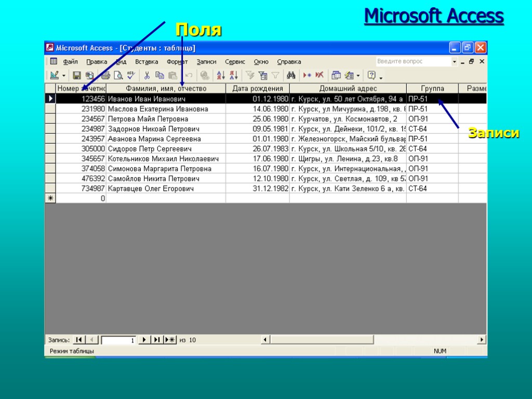Print the table using the printer icon
This screenshot has width=532, height=399.
pos(105,75)
